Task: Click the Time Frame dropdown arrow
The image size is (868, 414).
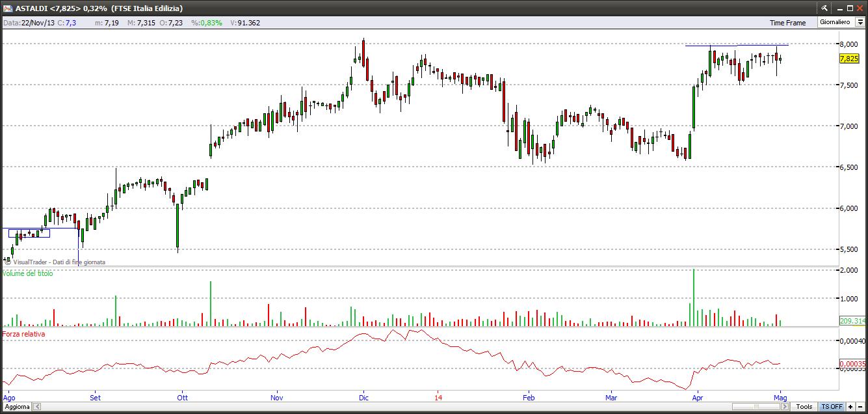Action: pos(860,22)
